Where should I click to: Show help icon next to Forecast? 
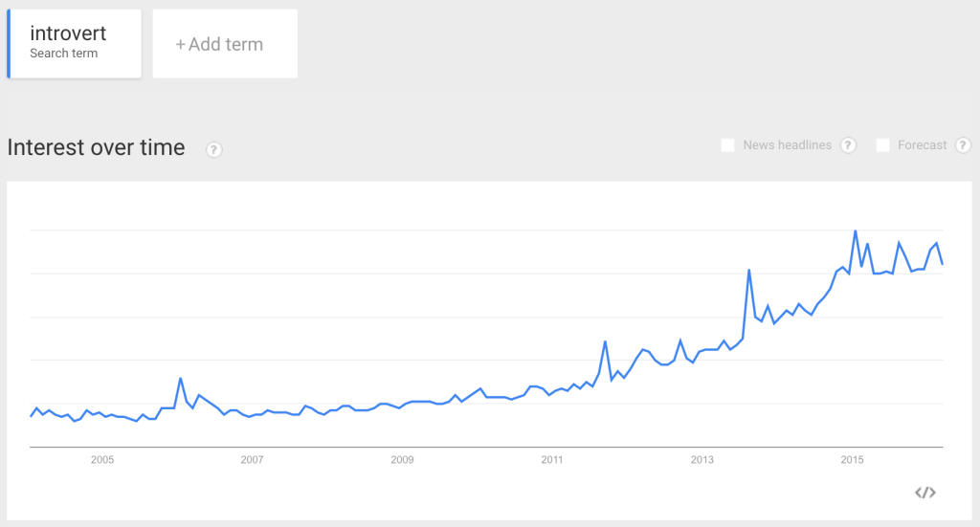tap(963, 145)
